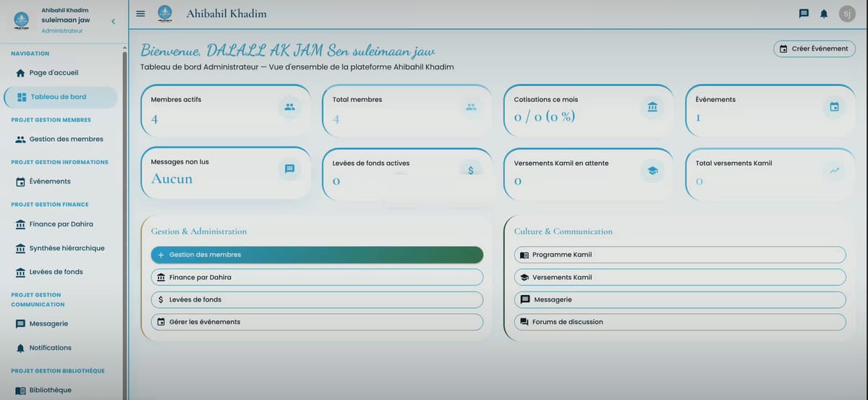The image size is (868, 400).
Task: Open the messages icon in top bar
Action: [804, 14]
